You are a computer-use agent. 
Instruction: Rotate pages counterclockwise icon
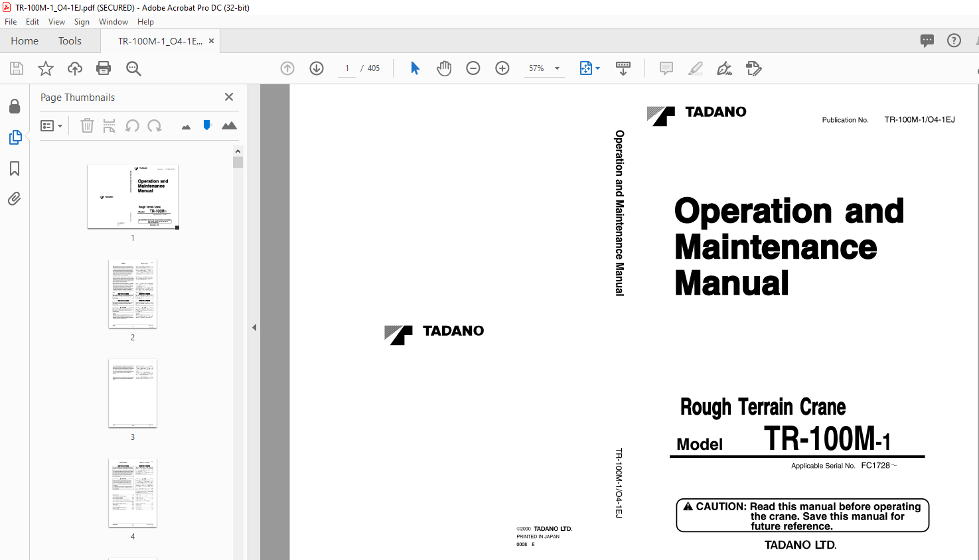tap(132, 125)
